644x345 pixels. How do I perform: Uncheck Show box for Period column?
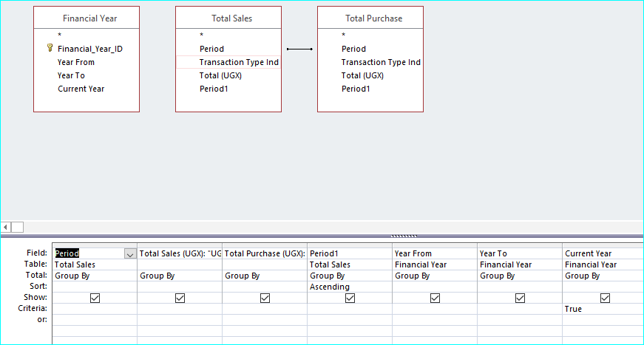click(x=95, y=298)
